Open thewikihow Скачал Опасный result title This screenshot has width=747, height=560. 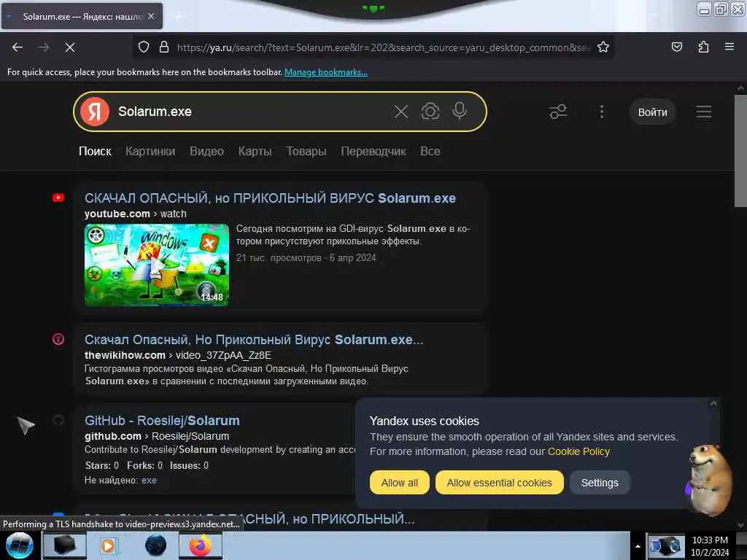(254, 340)
